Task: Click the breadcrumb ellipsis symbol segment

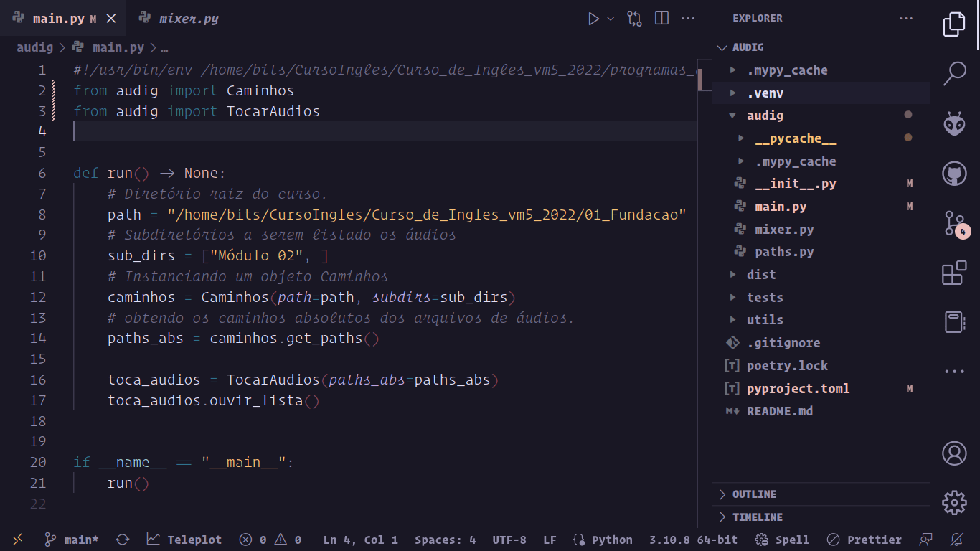Action: [164, 48]
